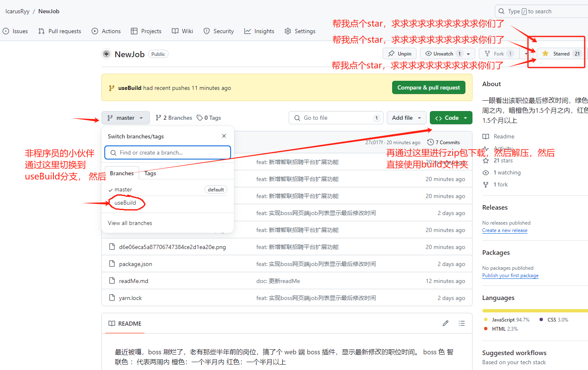Open the yarn.lock file

130,298
